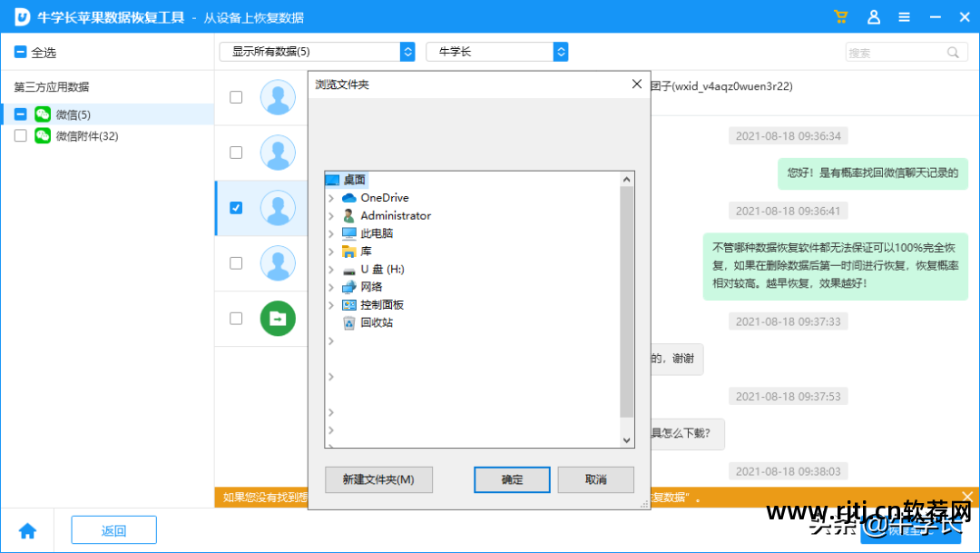This screenshot has height=553, width=980.
Task: Open the user account icon in title bar
Action: pos(873,16)
